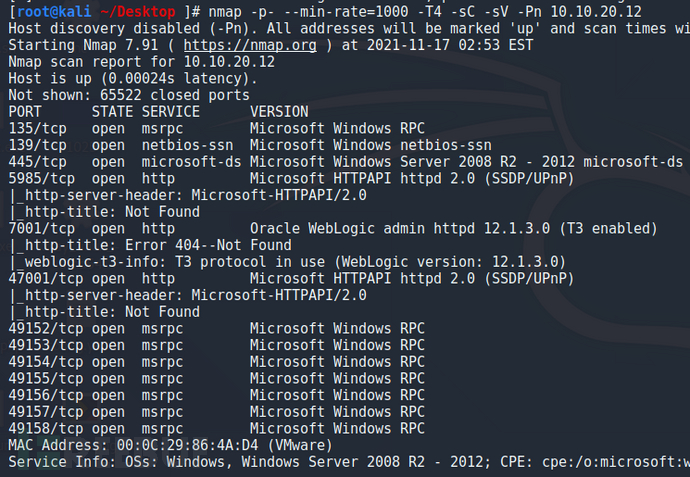Click the 47001/tcp http port line
The image size is (690, 477).
(x=291, y=279)
